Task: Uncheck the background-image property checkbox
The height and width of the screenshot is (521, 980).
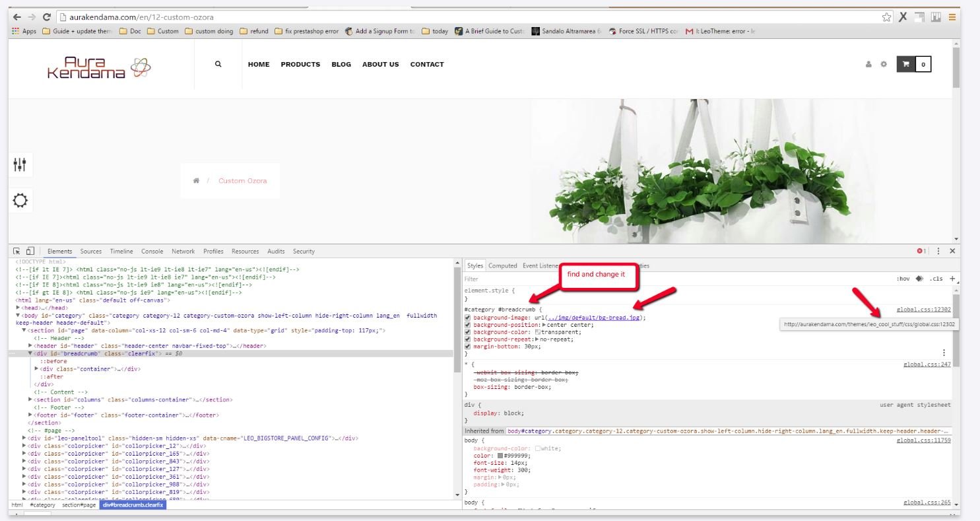Action: (x=468, y=318)
